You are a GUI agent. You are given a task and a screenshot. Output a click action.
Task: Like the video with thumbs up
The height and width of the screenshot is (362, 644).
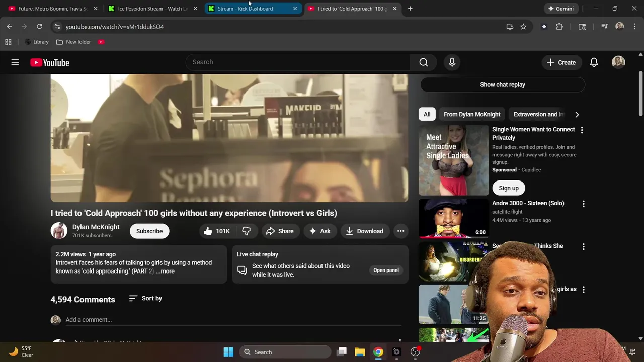click(217, 231)
